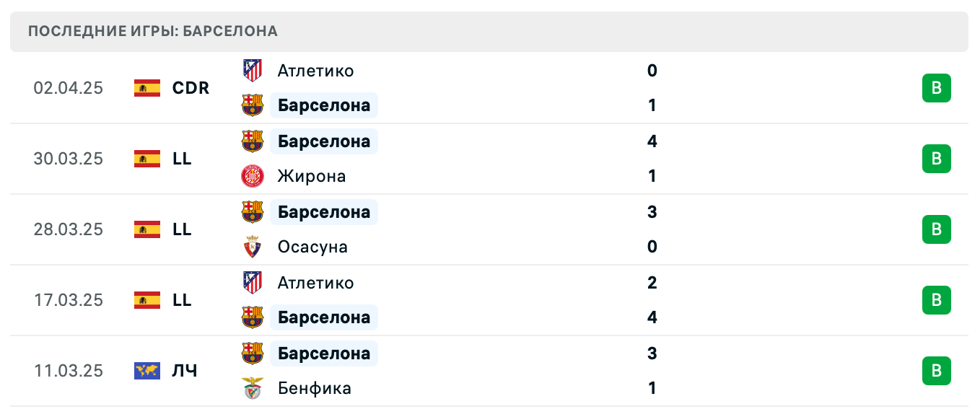
Task: Click the Benfica club crest
Action: [x=253, y=388]
